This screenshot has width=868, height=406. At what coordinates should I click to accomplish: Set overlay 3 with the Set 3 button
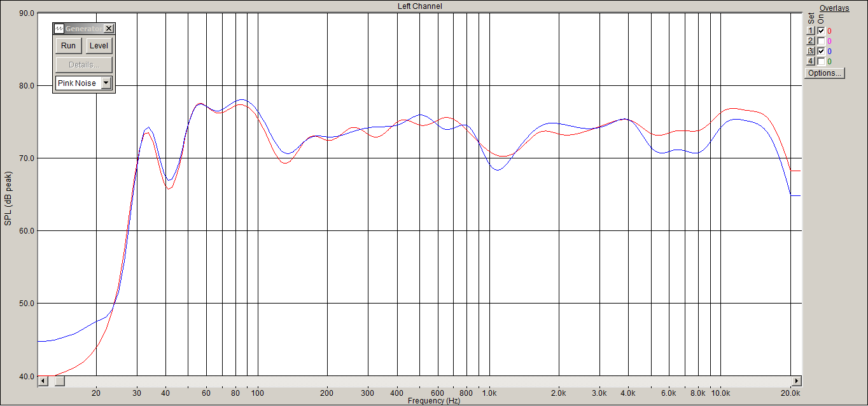click(x=811, y=51)
